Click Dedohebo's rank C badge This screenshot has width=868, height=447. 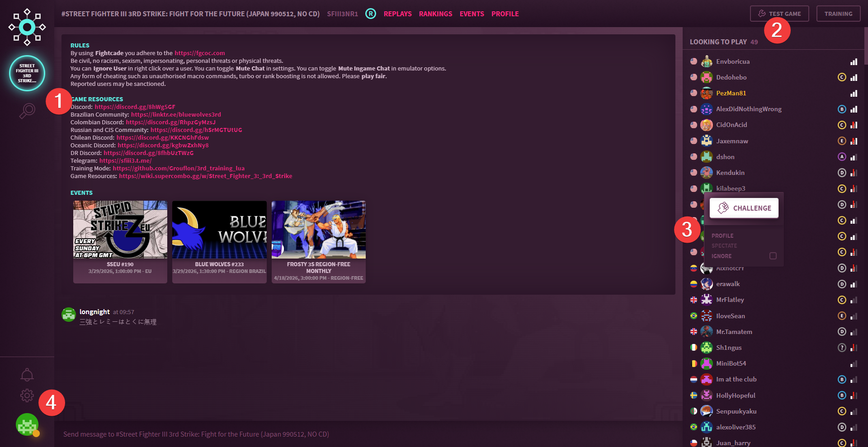tap(841, 77)
